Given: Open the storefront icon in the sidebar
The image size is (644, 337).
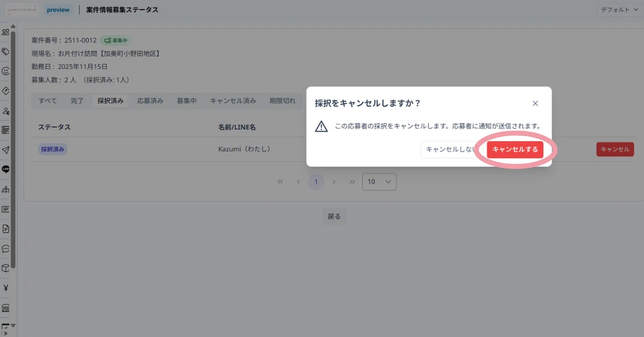Looking at the screenshot, I should (6, 307).
